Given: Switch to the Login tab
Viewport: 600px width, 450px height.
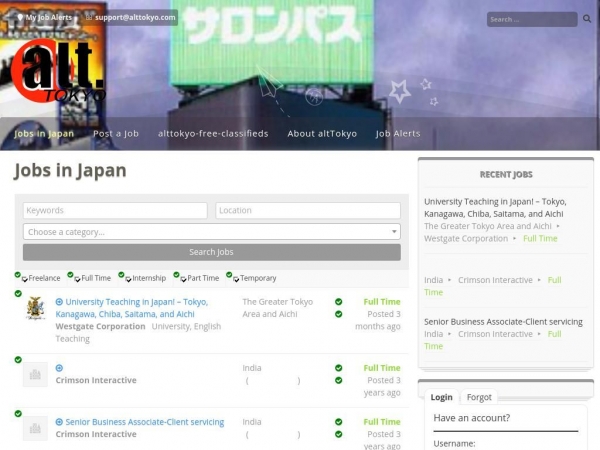Looking at the screenshot, I should coord(442,397).
